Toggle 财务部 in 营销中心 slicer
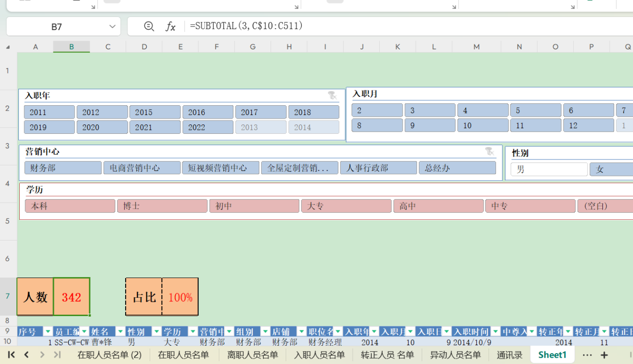The width and height of the screenshot is (633, 364). tap(63, 168)
